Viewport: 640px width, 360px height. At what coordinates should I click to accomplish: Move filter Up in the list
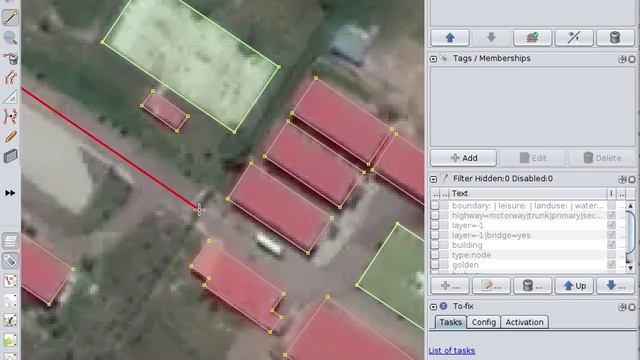coord(574,286)
